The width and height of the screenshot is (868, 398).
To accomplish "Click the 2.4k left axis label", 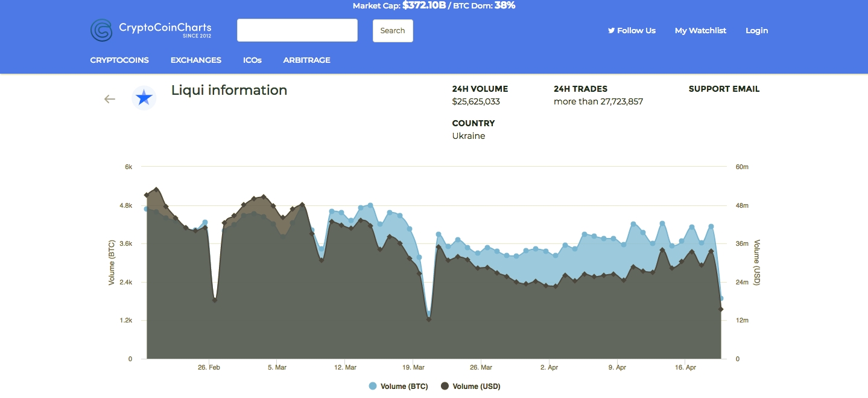I will 126,282.
